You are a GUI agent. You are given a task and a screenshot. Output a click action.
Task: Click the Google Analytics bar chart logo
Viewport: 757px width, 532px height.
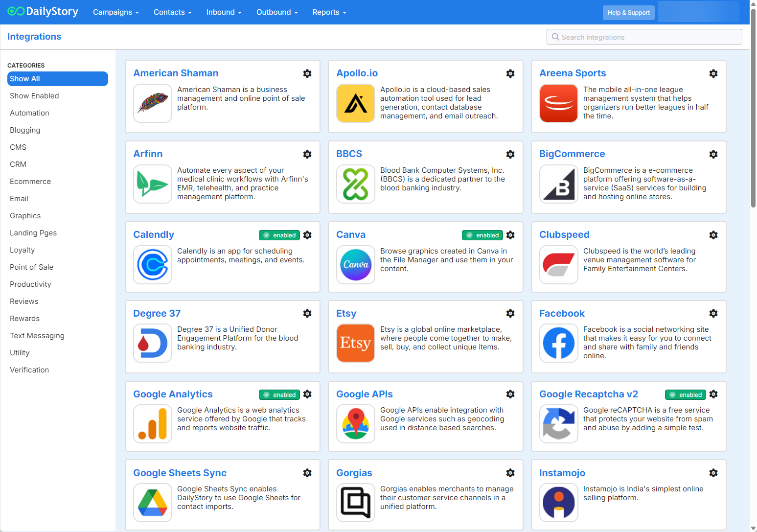[x=153, y=424]
